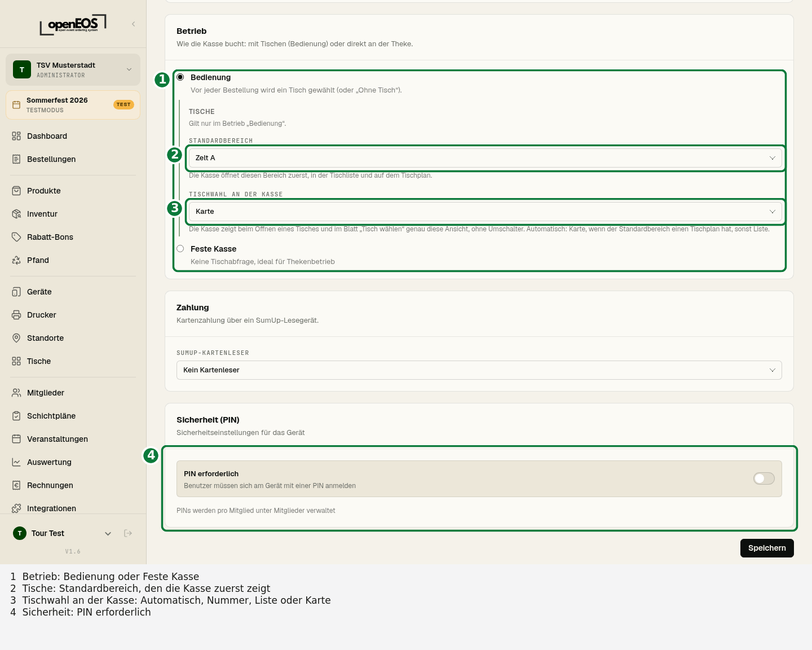
Task: Click the Mitglieder people icon
Action: click(x=16, y=393)
